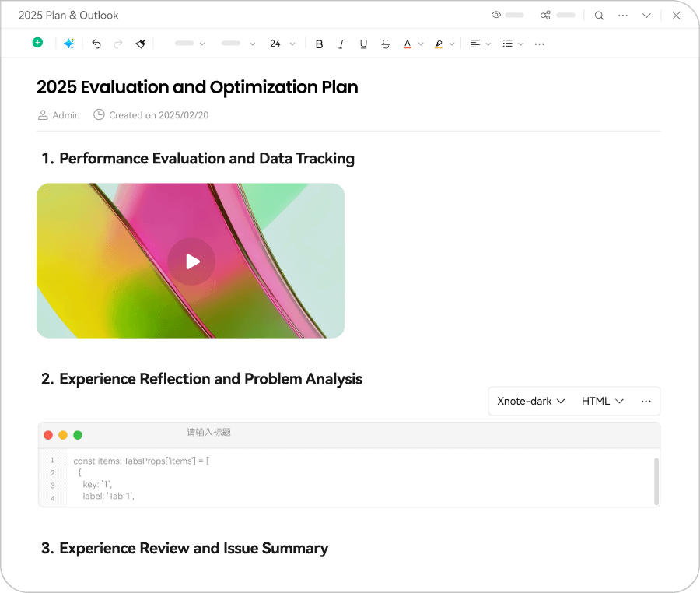Image resolution: width=700 pixels, height=593 pixels.
Task: Collapse window using the chevron down icon
Action: tap(646, 16)
